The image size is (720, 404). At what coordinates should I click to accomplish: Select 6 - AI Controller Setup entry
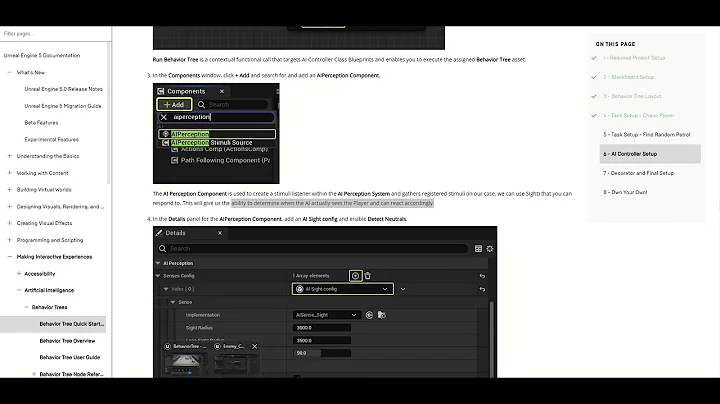(650, 154)
